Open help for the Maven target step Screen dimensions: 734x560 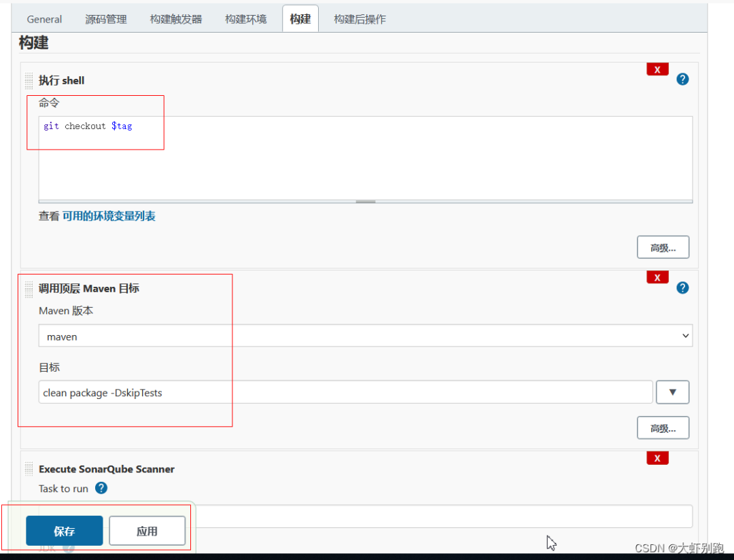point(682,287)
